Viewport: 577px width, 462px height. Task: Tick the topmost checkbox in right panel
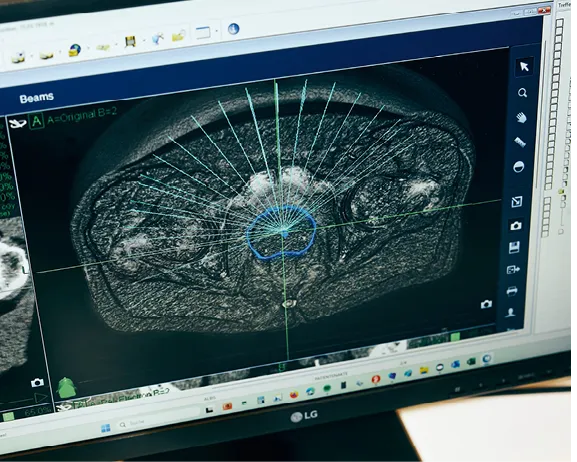click(x=560, y=23)
